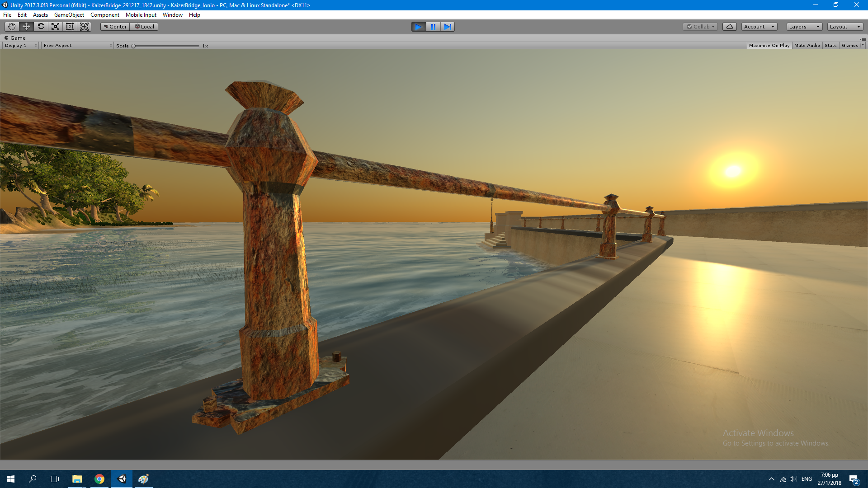868x488 pixels.
Task: Expand the Free Aspect dropdown
Action: pyautogui.click(x=77, y=46)
